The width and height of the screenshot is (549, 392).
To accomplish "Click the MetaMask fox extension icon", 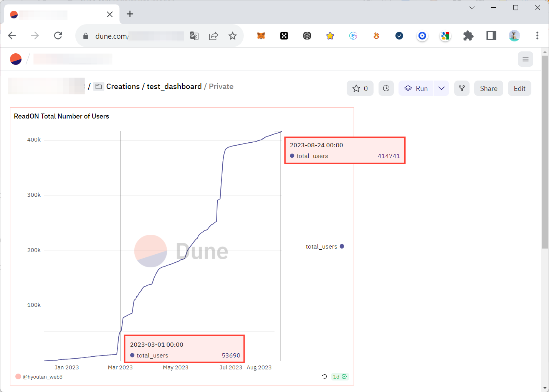I will tap(261, 36).
